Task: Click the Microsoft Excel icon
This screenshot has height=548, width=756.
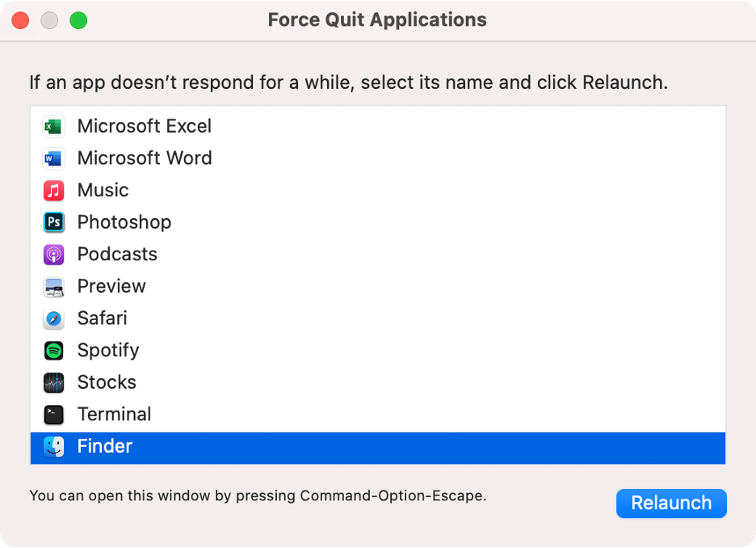Action: 52,126
